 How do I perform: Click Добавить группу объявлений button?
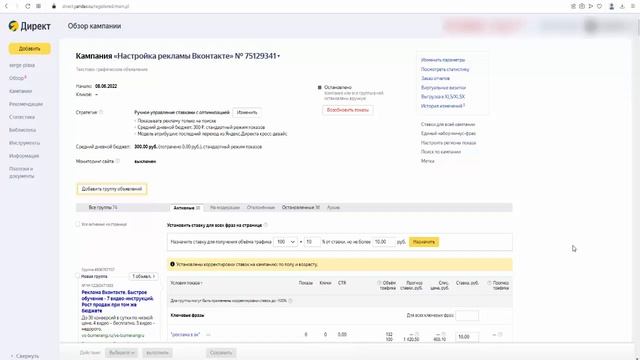click(x=112, y=189)
